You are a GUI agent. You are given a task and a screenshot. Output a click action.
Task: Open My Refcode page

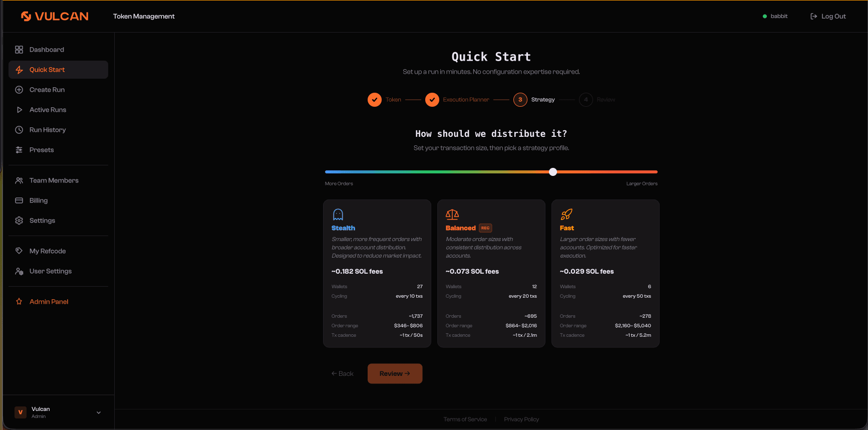(58, 251)
